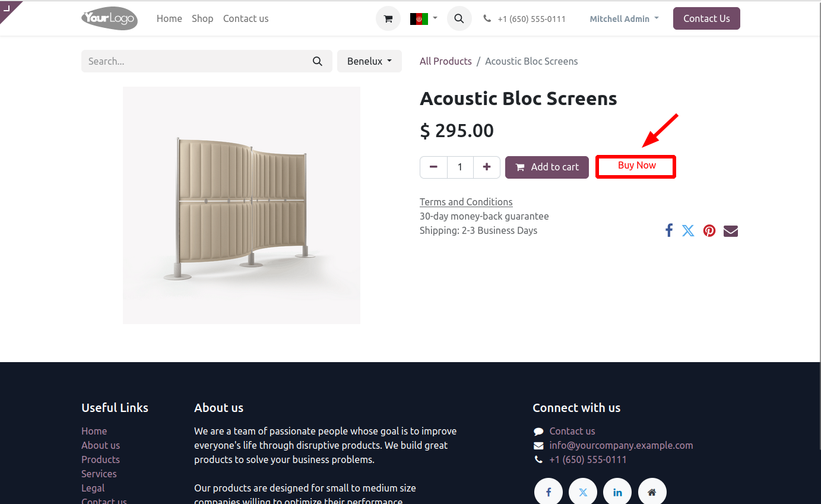The height and width of the screenshot is (504, 821).
Task: Click the Acoustic Bloc Screens product image
Action: 242,205
